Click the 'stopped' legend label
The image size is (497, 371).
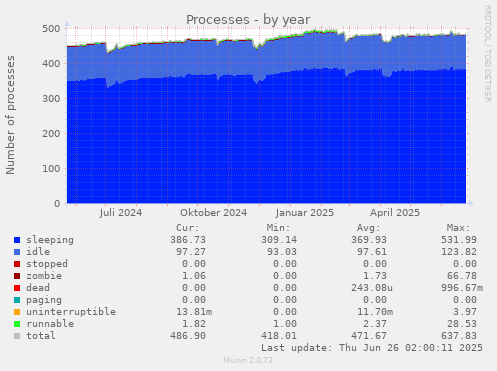47,264
